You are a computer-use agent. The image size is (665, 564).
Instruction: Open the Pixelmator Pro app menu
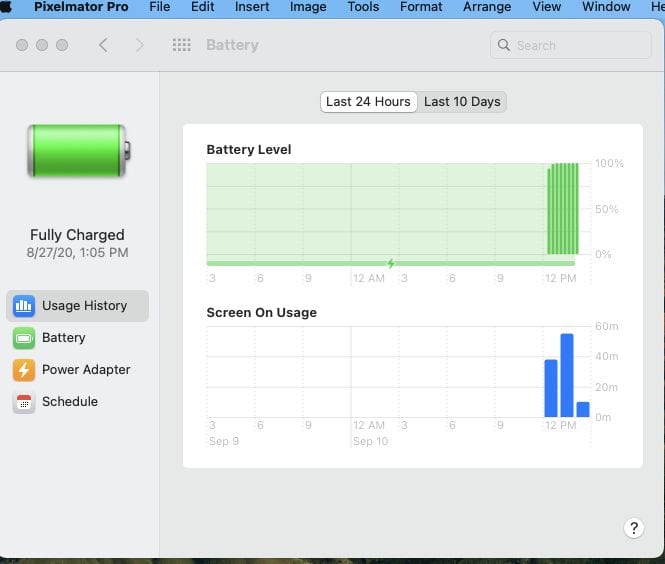(83, 7)
